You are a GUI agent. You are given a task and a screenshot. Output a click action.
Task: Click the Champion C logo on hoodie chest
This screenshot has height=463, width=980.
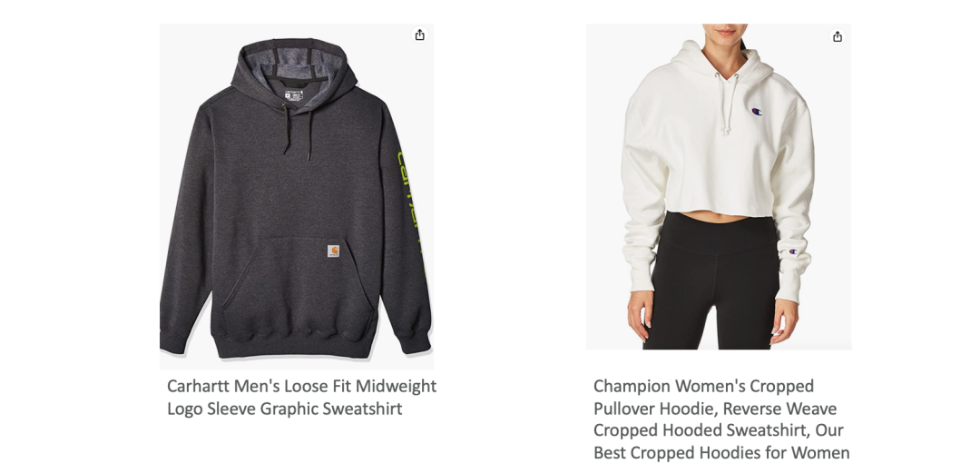click(x=757, y=112)
